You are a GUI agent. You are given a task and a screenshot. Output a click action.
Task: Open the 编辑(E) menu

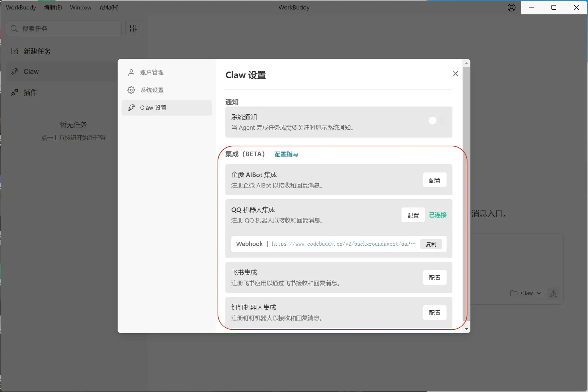click(x=53, y=8)
